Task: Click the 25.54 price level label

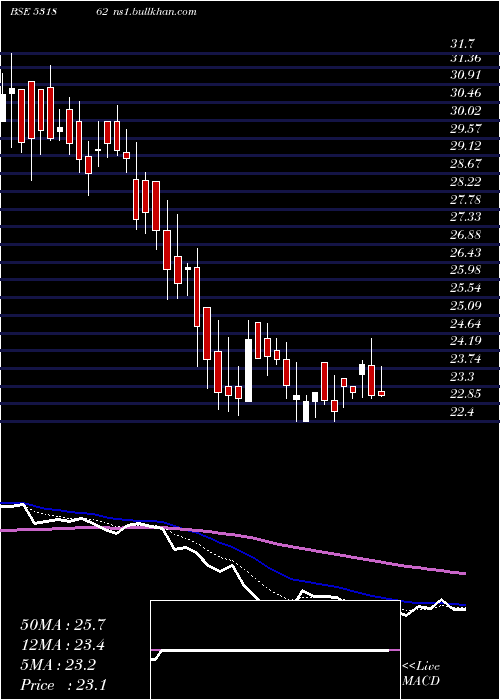Action: pyautogui.click(x=466, y=288)
